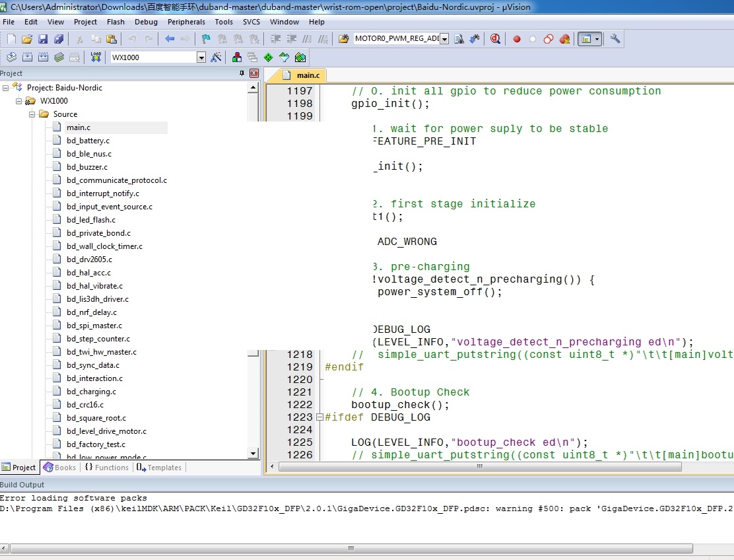Switch to the Functions tab
Viewport: 734px width, 560px height.
point(107,468)
